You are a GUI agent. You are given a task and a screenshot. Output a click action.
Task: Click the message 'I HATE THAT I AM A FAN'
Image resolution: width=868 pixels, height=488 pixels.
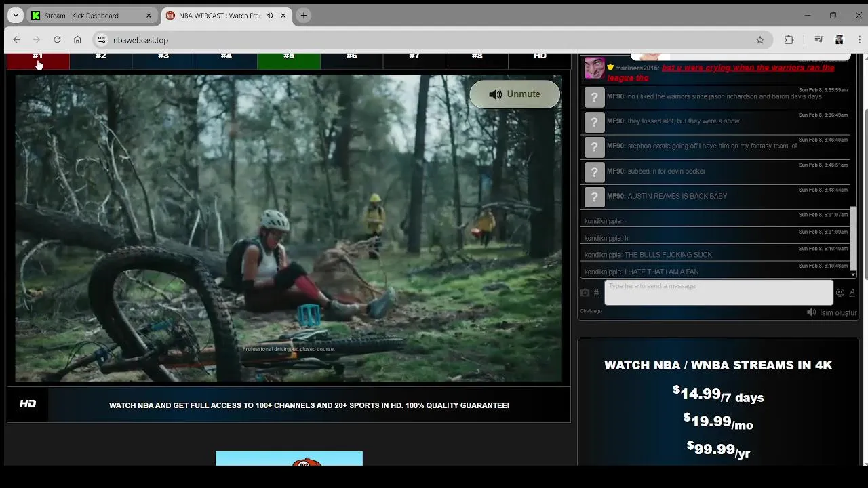coord(661,272)
